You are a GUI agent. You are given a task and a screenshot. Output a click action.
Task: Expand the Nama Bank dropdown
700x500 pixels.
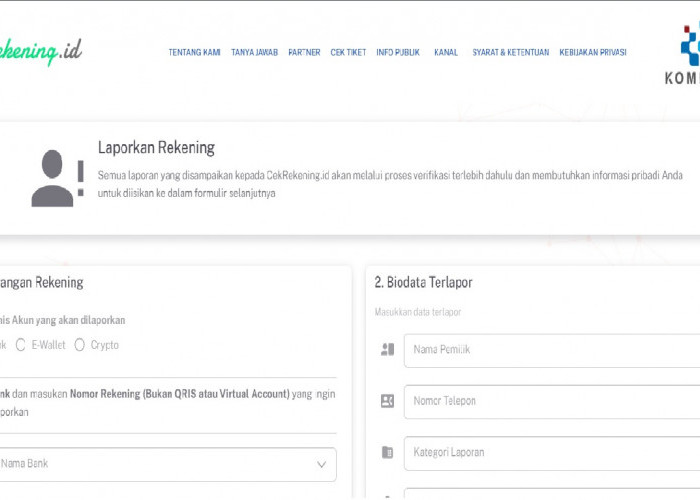pos(160,464)
